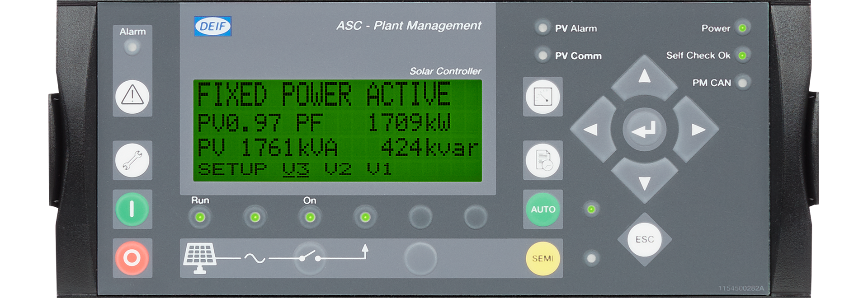
Task: Switch to SEMI mode
Action: click(542, 258)
